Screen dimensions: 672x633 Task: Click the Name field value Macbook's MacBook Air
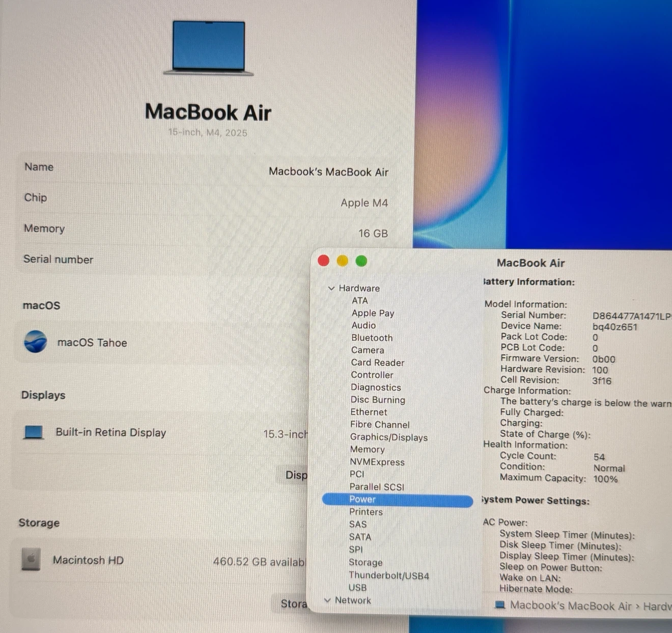[328, 172]
